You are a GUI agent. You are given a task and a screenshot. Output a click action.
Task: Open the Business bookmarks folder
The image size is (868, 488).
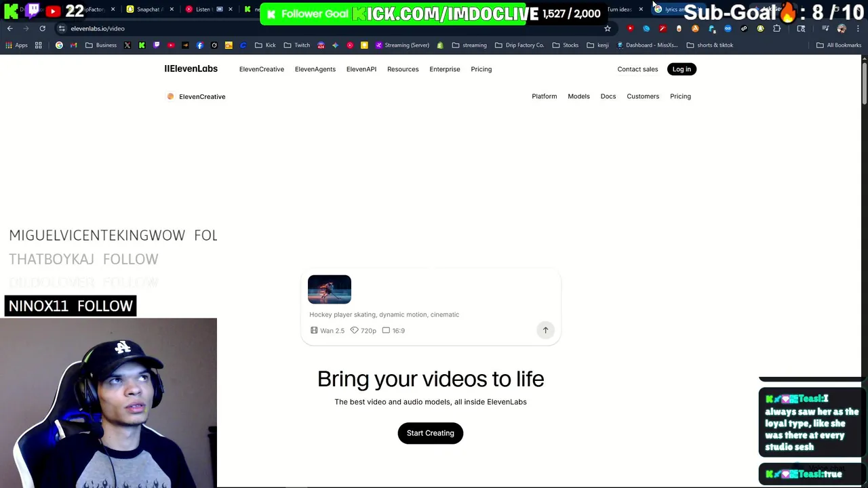(101, 45)
